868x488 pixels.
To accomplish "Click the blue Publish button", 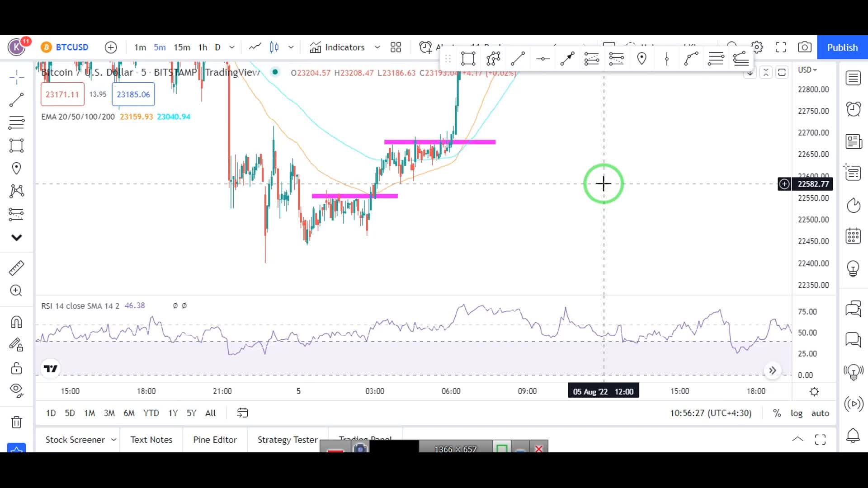I will point(842,47).
